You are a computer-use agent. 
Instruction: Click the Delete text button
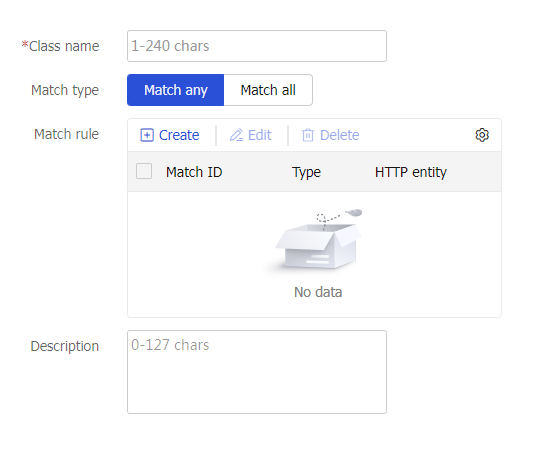(340, 135)
